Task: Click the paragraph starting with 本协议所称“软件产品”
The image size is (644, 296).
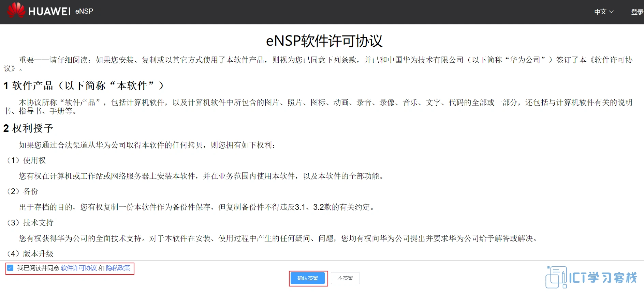Action: [x=318, y=107]
